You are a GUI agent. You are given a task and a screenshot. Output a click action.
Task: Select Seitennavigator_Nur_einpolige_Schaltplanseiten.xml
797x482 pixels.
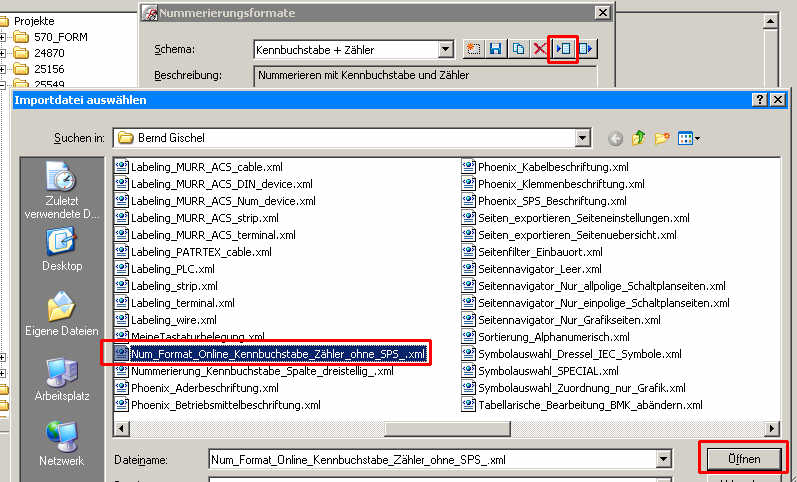tap(595, 303)
